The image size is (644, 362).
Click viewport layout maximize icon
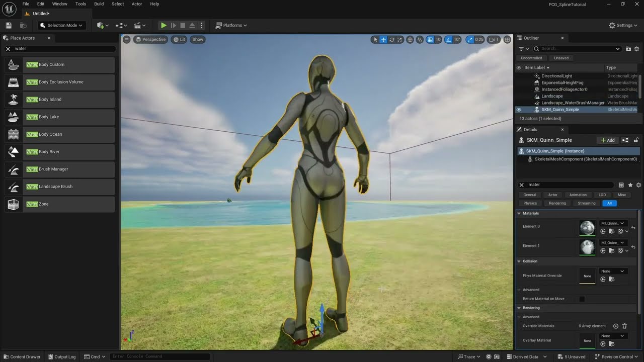(507, 39)
